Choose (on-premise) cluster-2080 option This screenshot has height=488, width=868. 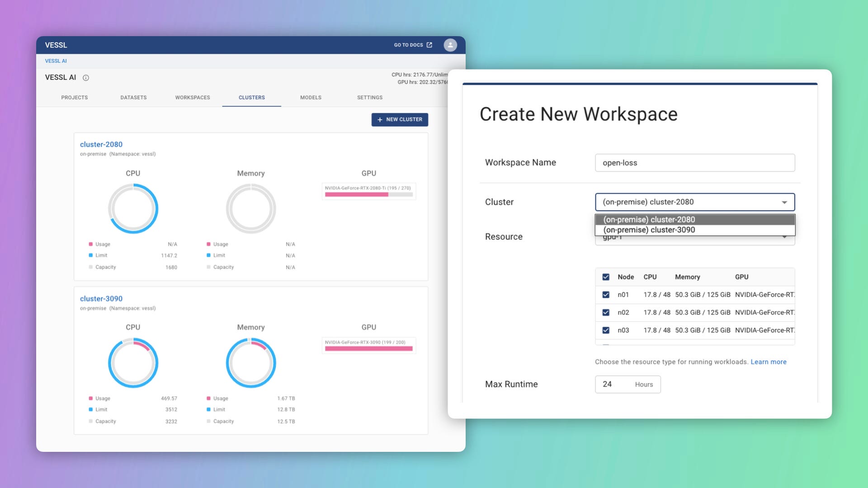pyautogui.click(x=695, y=220)
